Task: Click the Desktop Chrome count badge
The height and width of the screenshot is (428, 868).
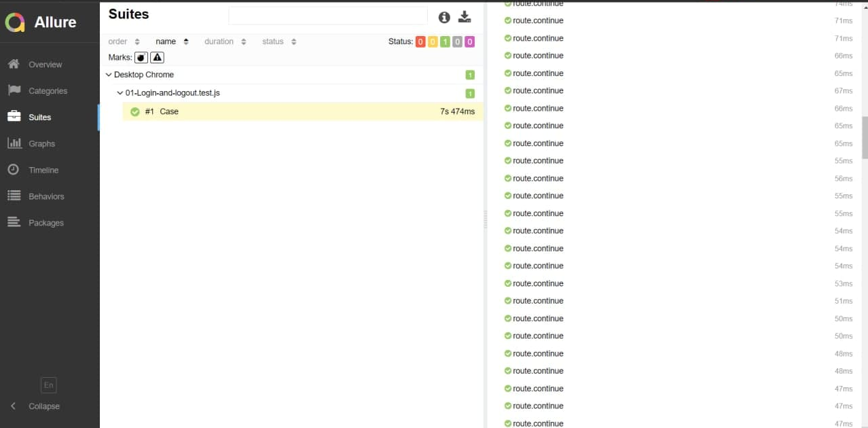Action: pos(470,75)
